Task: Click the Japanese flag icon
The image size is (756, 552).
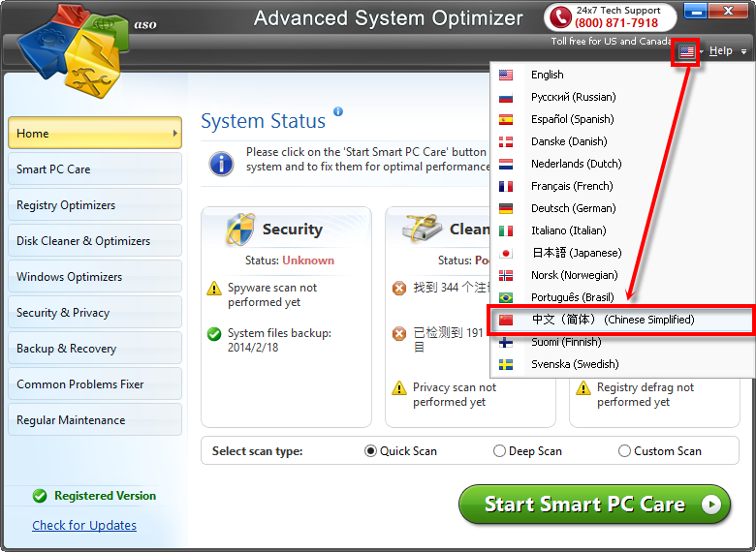Action: 506,254
